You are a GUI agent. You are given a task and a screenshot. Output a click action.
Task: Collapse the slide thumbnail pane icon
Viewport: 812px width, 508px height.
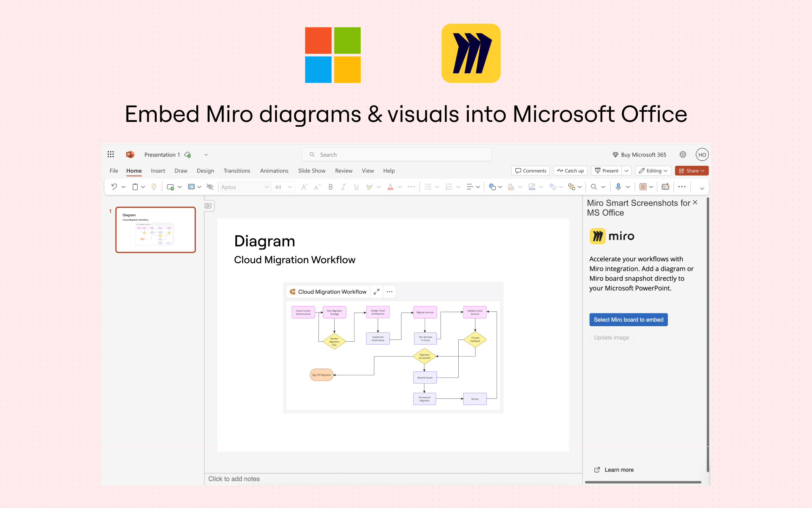pos(208,206)
